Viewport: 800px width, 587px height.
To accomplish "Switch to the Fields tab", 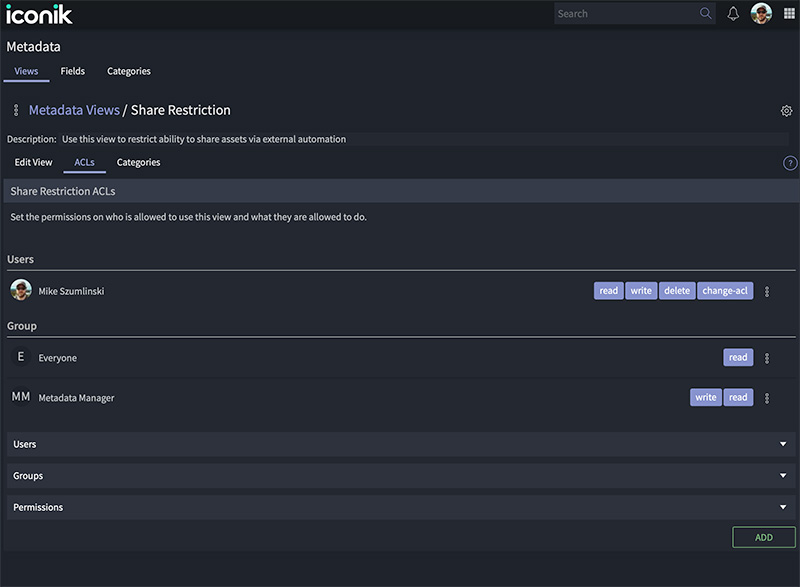I will point(72,71).
